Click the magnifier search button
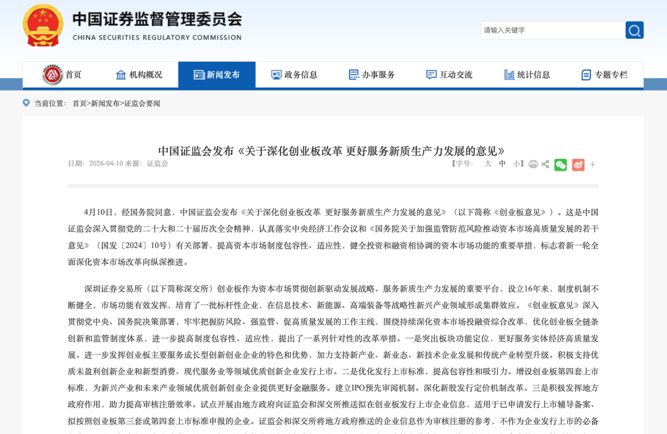 click(634, 30)
